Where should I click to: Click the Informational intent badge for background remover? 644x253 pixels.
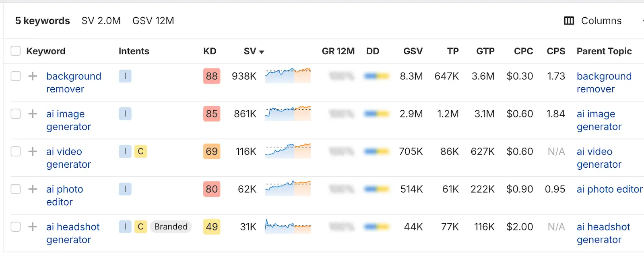125,76
